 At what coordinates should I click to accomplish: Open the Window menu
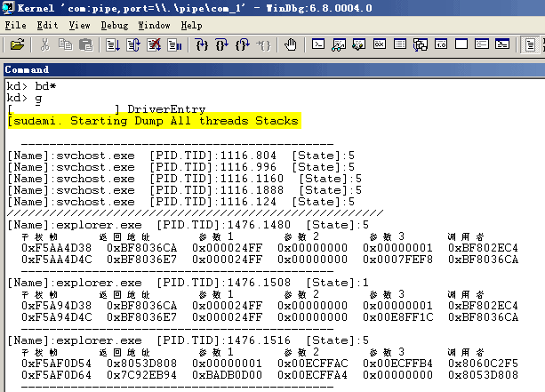154,26
